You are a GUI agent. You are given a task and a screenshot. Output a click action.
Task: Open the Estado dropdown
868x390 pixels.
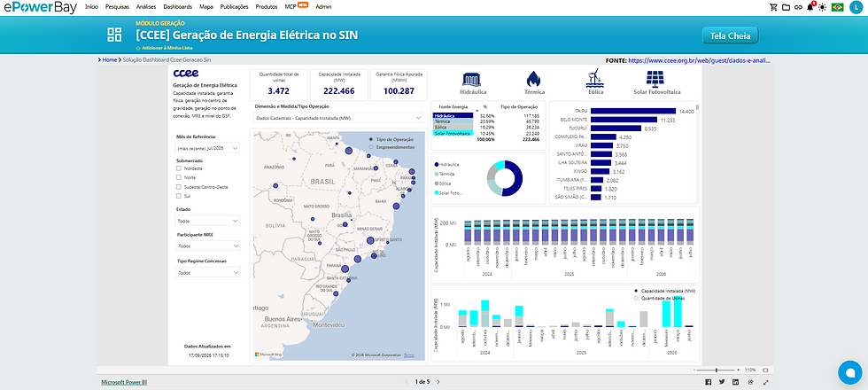[207, 221]
